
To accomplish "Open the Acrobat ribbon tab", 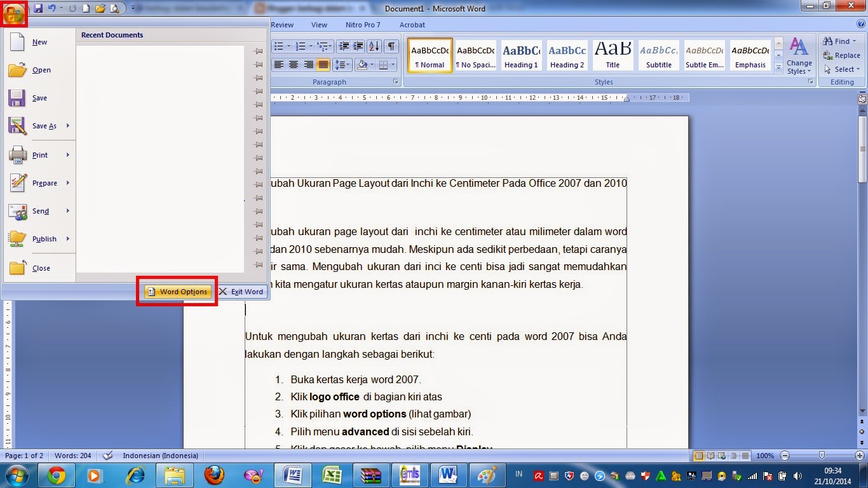I will [x=412, y=25].
